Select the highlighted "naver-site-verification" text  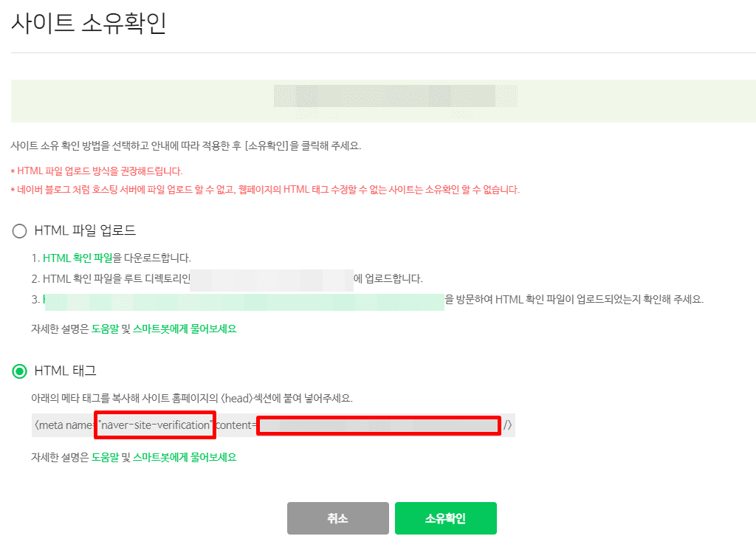tap(154, 425)
